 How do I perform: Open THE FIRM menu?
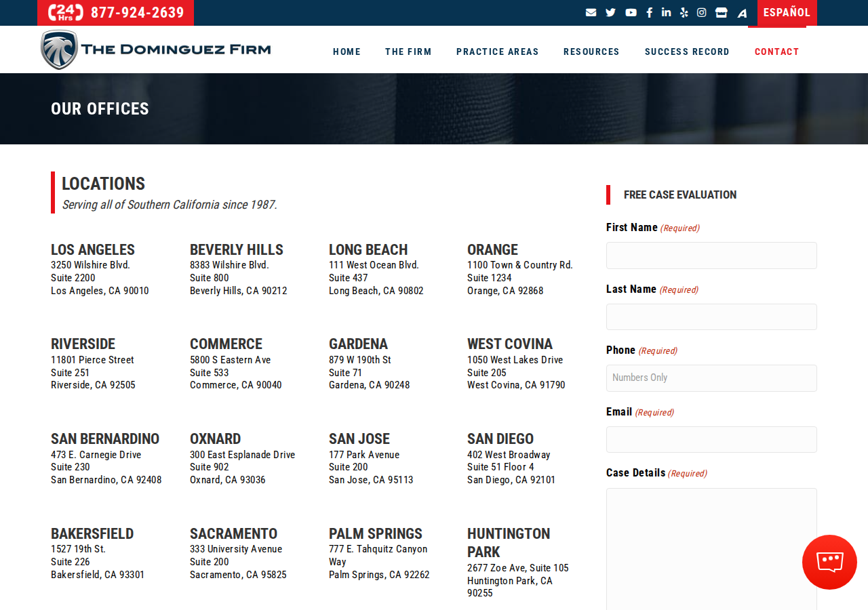tap(408, 52)
